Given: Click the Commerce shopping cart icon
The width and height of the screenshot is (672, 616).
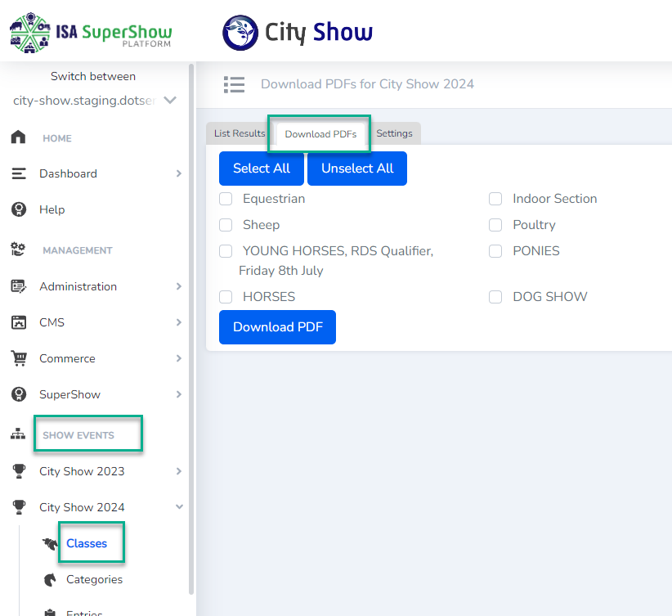Looking at the screenshot, I should pos(18,358).
